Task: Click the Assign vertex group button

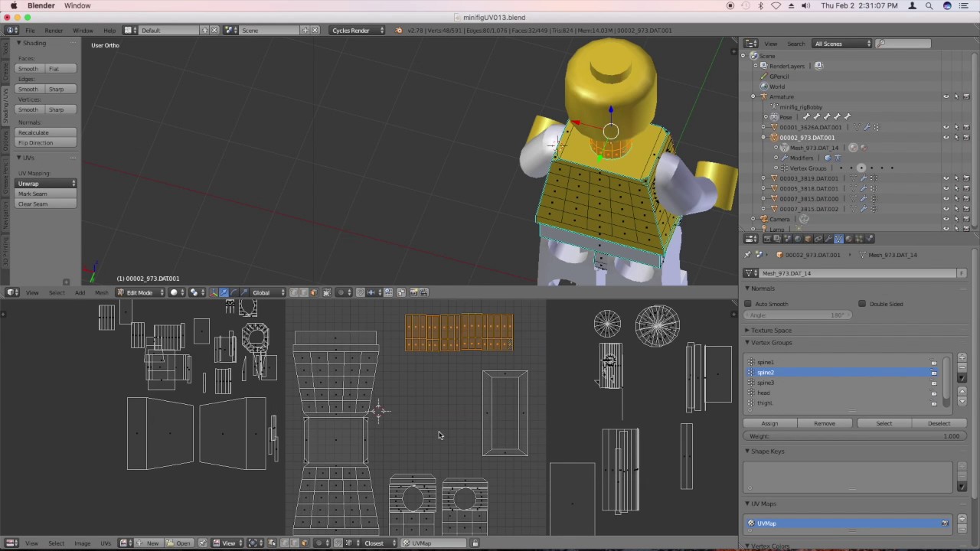Action: click(x=769, y=423)
